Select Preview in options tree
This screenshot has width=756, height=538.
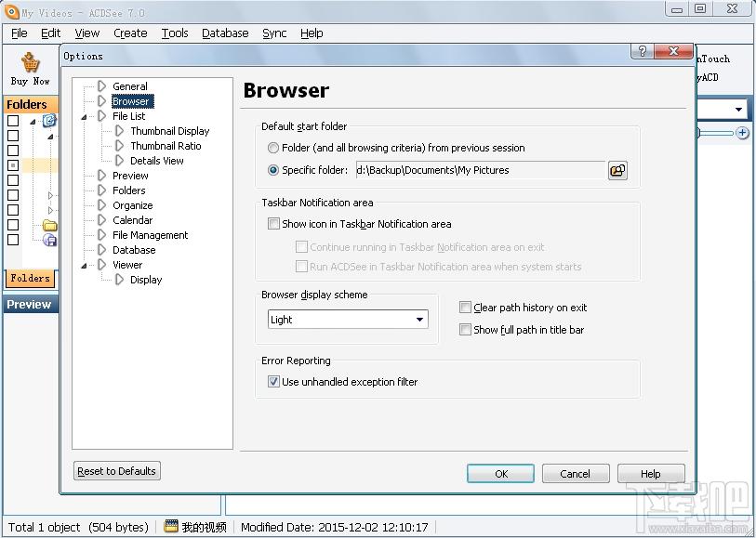tap(130, 176)
